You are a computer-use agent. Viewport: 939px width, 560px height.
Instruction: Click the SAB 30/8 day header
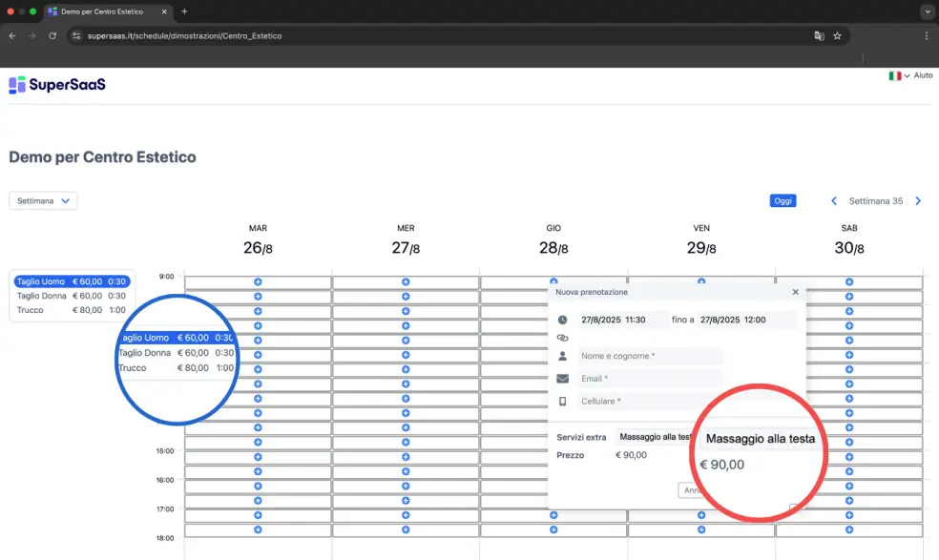(849, 240)
